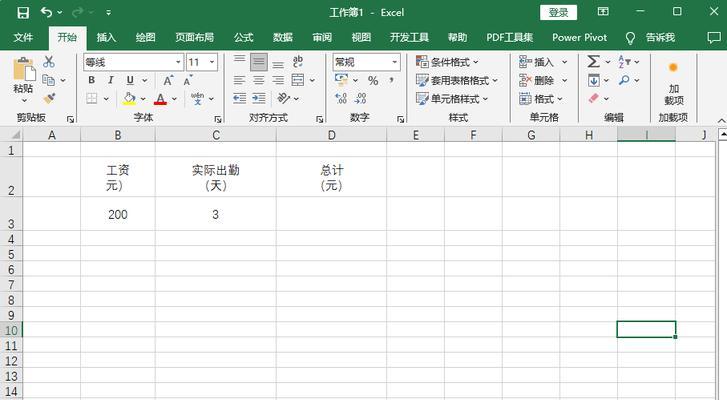This screenshot has width=727, height=400.
Task: Apply the yellow fill color
Action: [129, 98]
